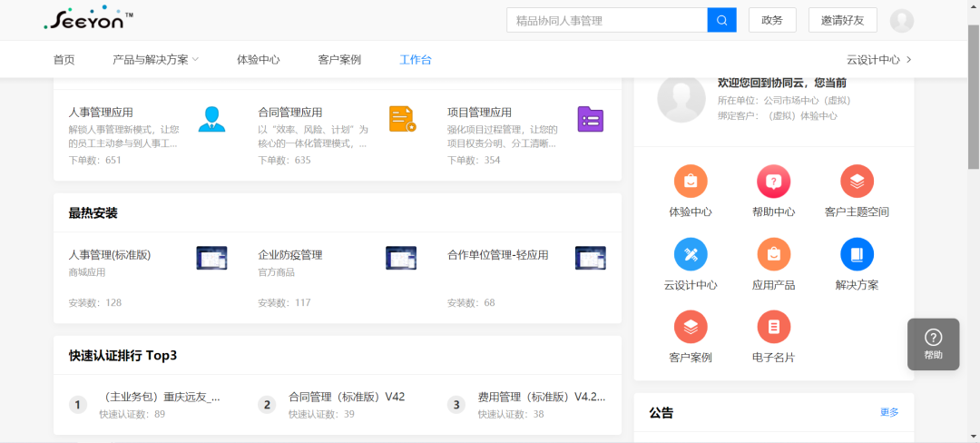Screen dimensions: 980x443
Task: Open the 人事管理应用 title
Action: pyautogui.click(x=101, y=113)
